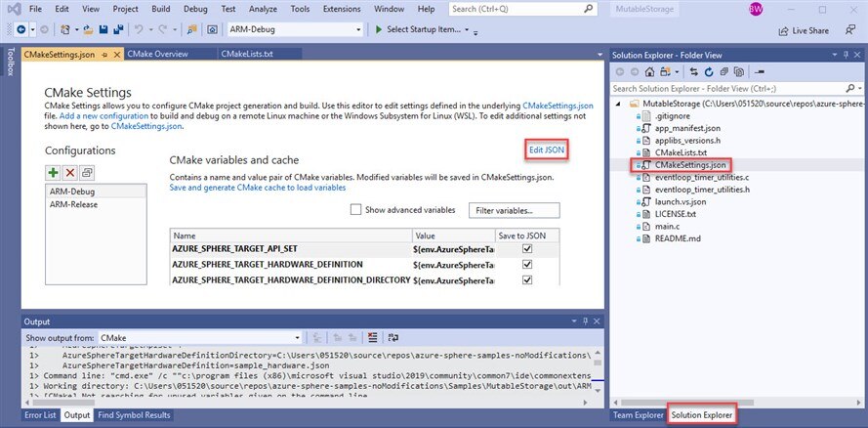Viewport: 868px width, 428px height.
Task: Remove selected configuration with red X icon
Action: point(69,172)
